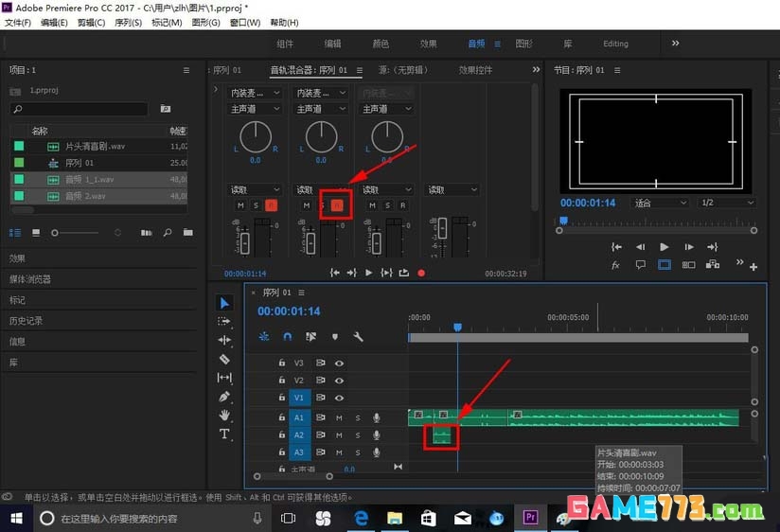Select the Type tool
Image resolution: width=780 pixels, height=532 pixels.
tap(224, 434)
